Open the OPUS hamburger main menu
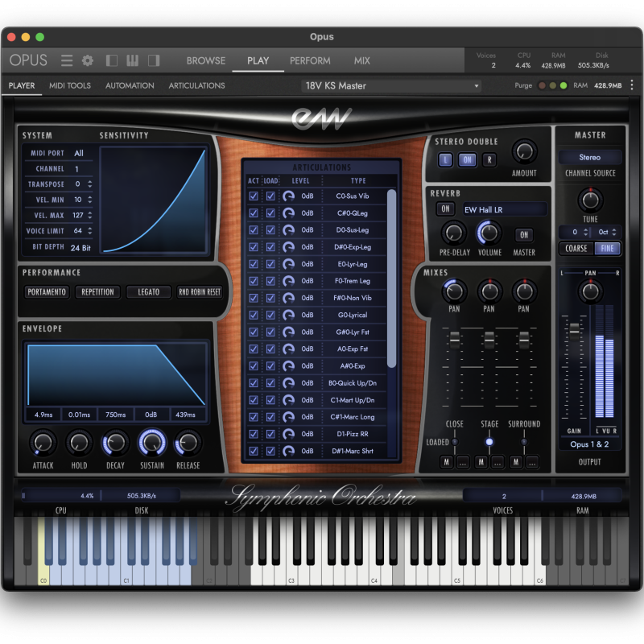 click(67, 61)
